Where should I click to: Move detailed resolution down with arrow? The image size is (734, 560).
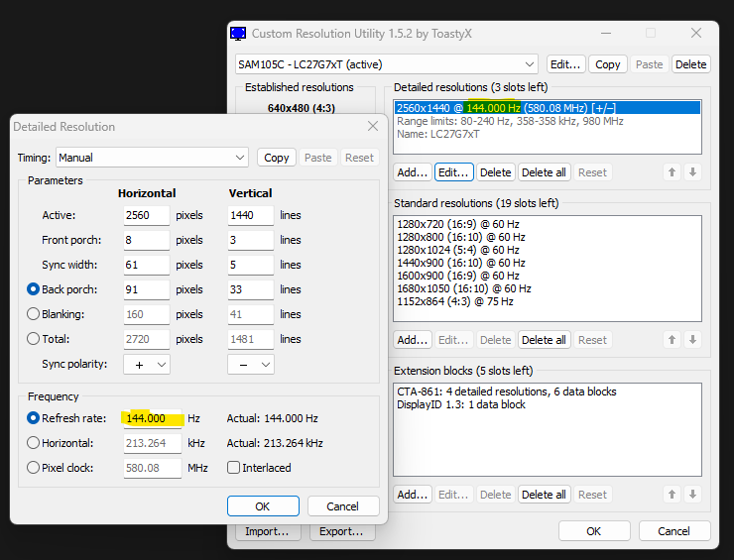click(692, 172)
